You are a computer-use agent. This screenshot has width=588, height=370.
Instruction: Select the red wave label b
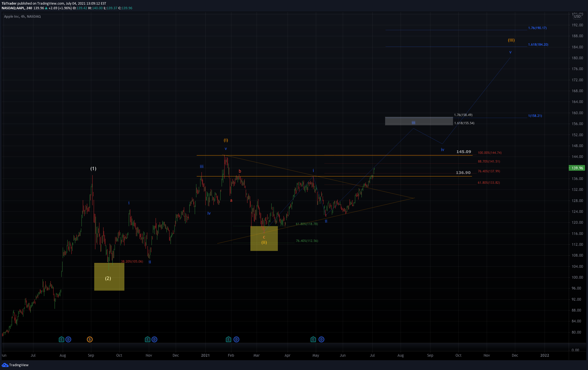pos(240,171)
